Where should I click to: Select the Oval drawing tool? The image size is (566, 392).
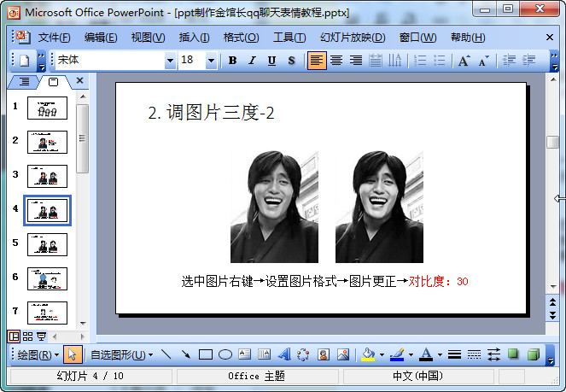click(x=225, y=354)
